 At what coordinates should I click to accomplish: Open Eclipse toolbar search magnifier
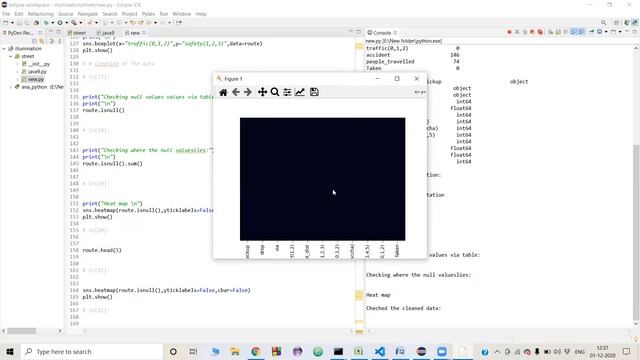click(x=603, y=23)
